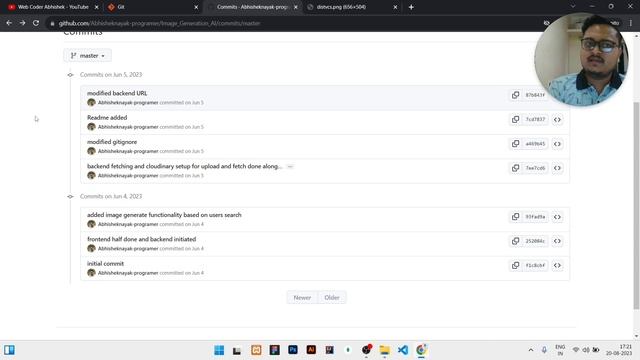Go back in browser history
This screenshot has height=360, width=640.
pos(9,23)
